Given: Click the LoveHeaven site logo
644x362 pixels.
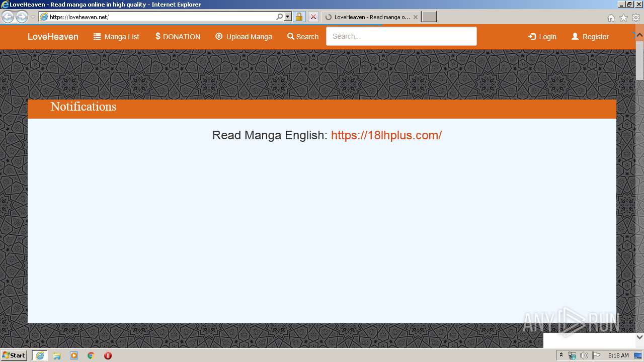Looking at the screenshot, I should click(53, 37).
